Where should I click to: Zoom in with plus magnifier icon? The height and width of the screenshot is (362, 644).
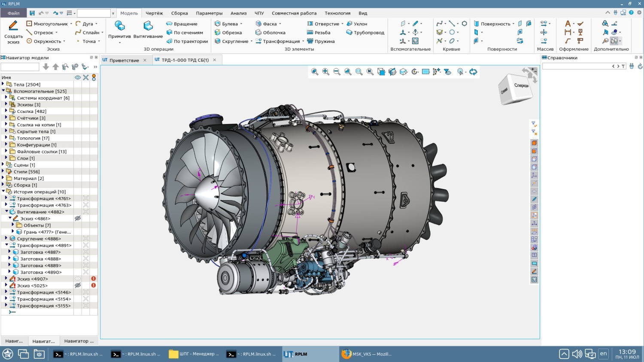(x=326, y=72)
